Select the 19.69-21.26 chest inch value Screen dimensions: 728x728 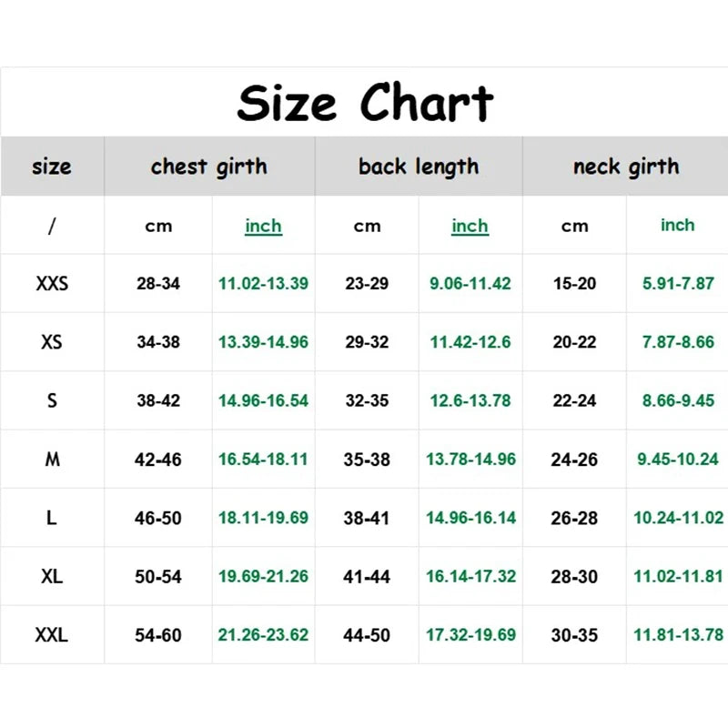point(263,576)
